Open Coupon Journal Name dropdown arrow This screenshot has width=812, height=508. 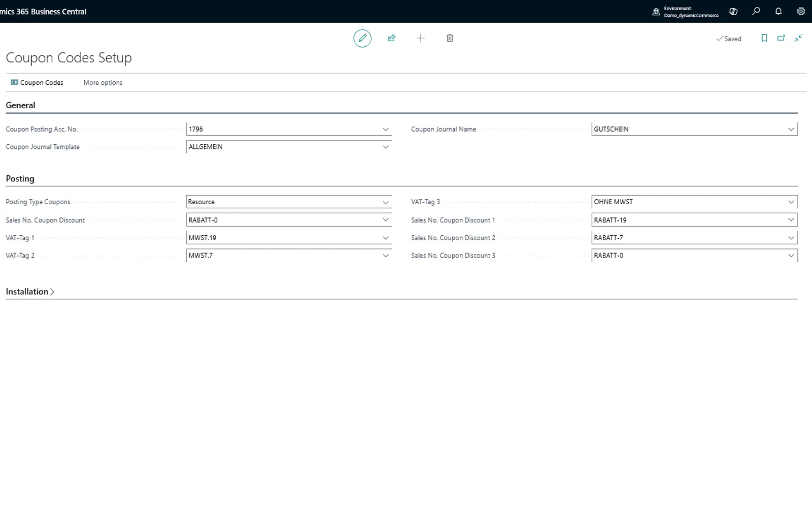pyautogui.click(x=791, y=129)
